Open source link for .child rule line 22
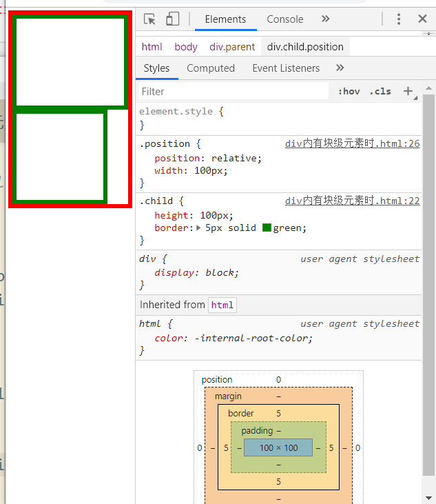 point(352,201)
